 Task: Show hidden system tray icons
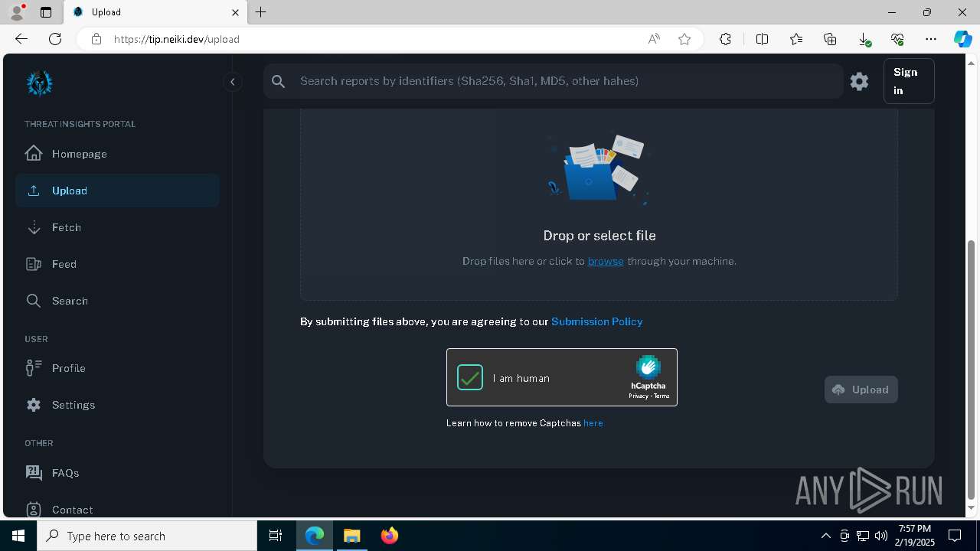point(825,536)
